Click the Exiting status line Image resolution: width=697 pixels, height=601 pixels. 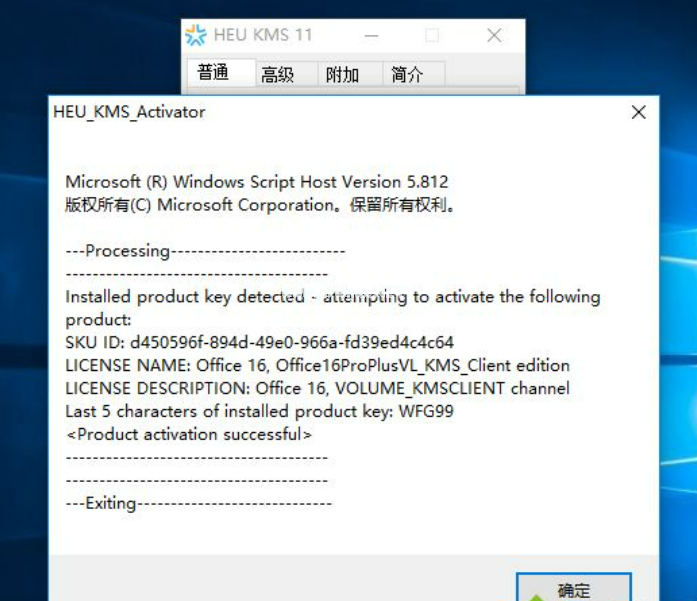pyautogui.click(x=198, y=503)
